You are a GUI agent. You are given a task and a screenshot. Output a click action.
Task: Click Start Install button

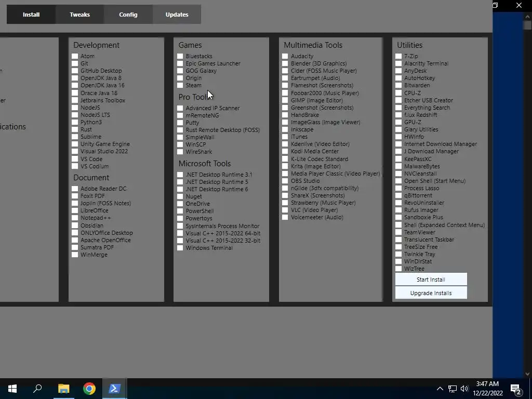(431, 279)
